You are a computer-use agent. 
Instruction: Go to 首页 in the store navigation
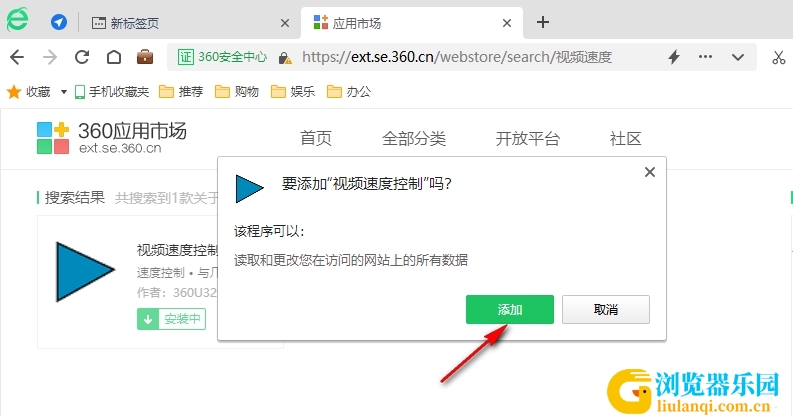click(x=316, y=138)
